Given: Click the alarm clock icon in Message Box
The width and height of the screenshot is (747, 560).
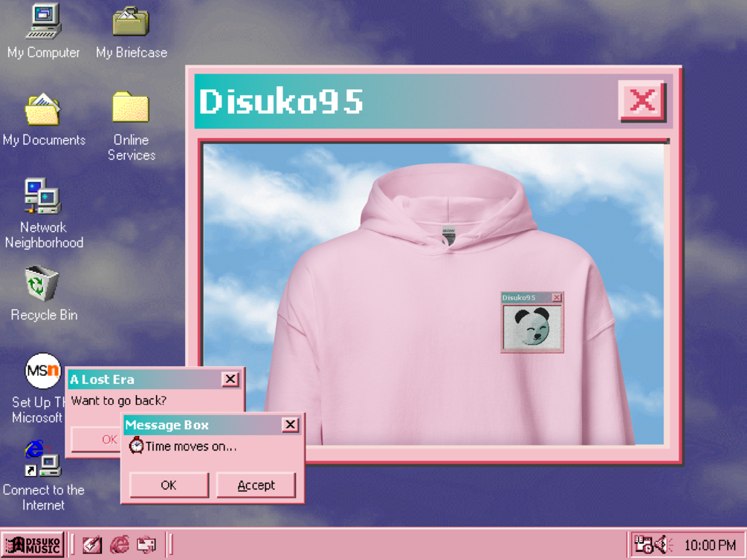Looking at the screenshot, I should pyautogui.click(x=136, y=445).
